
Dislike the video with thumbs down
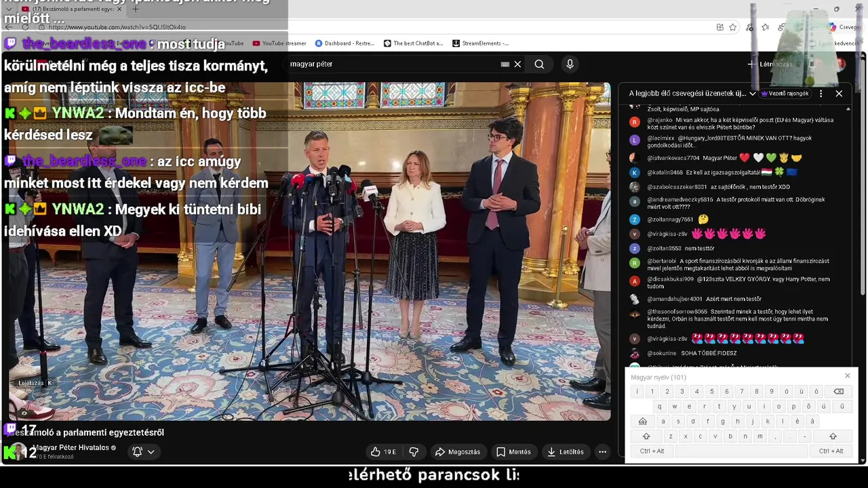pos(414,451)
